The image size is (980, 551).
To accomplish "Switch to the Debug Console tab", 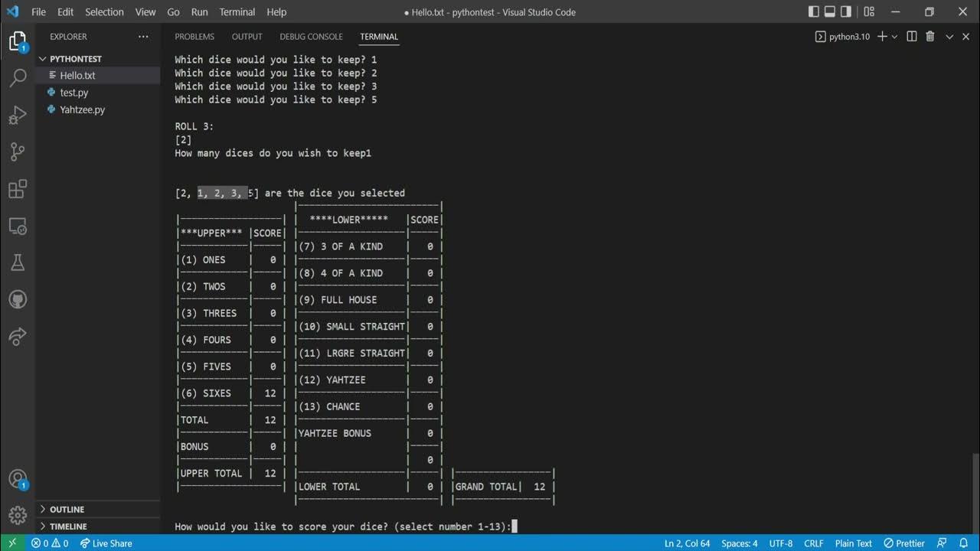I will pos(311,37).
